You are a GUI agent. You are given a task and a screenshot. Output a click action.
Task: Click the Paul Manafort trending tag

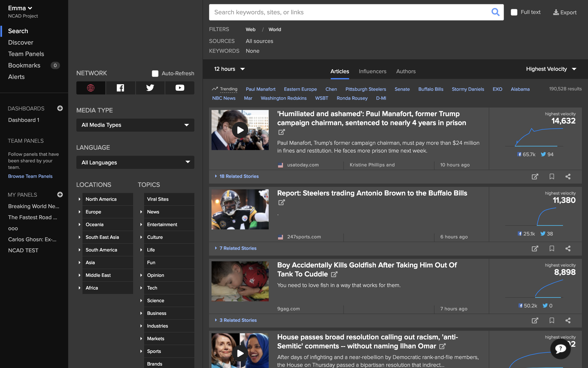tap(261, 89)
